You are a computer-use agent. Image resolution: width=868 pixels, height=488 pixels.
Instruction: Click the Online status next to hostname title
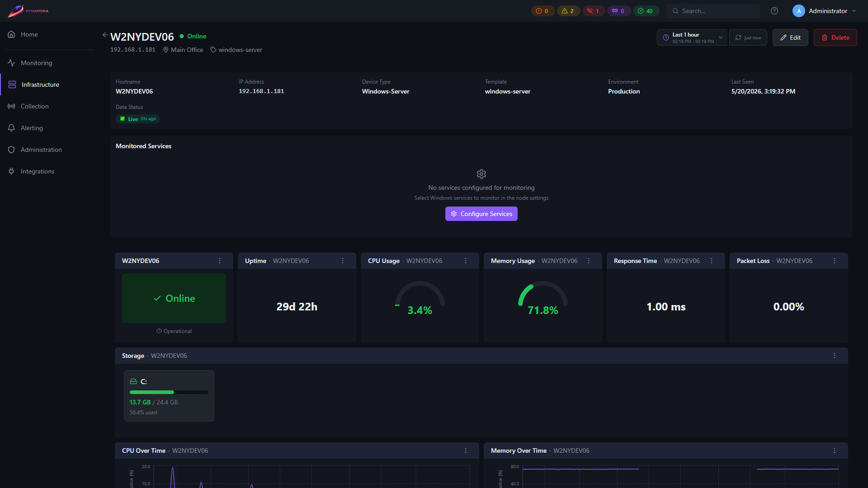click(x=193, y=36)
